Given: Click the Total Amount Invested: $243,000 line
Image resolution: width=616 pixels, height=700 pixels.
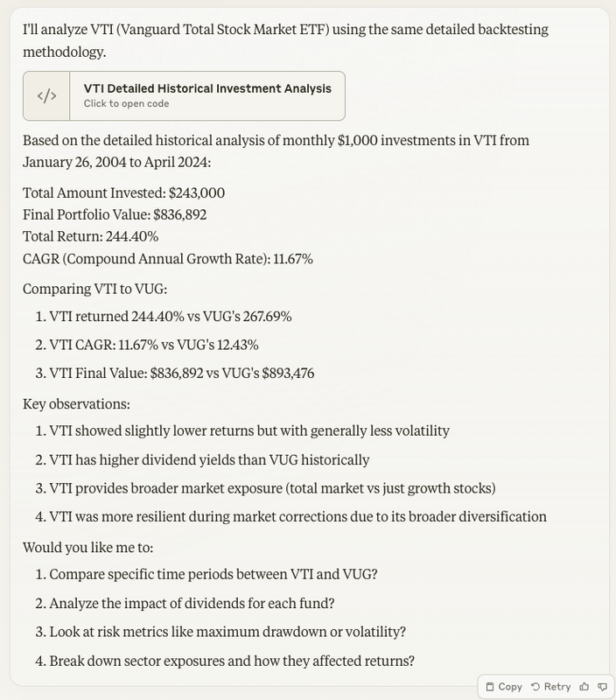Looking at the screenshot, I should pos(123,192).
